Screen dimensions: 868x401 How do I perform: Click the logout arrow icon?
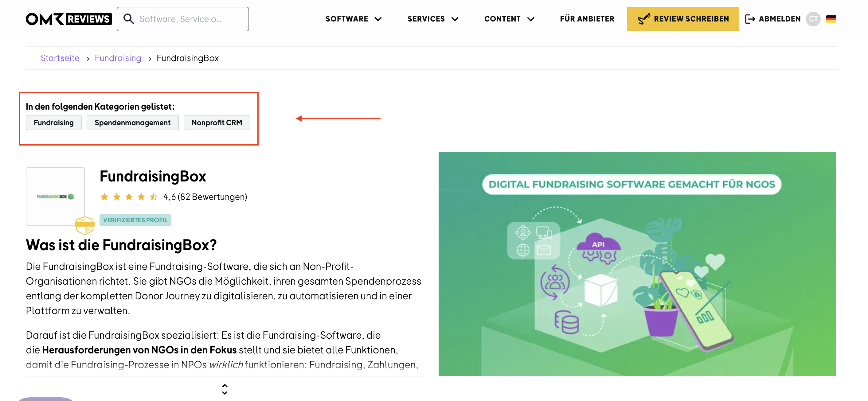pyautogui.click(x=750, y=19)
